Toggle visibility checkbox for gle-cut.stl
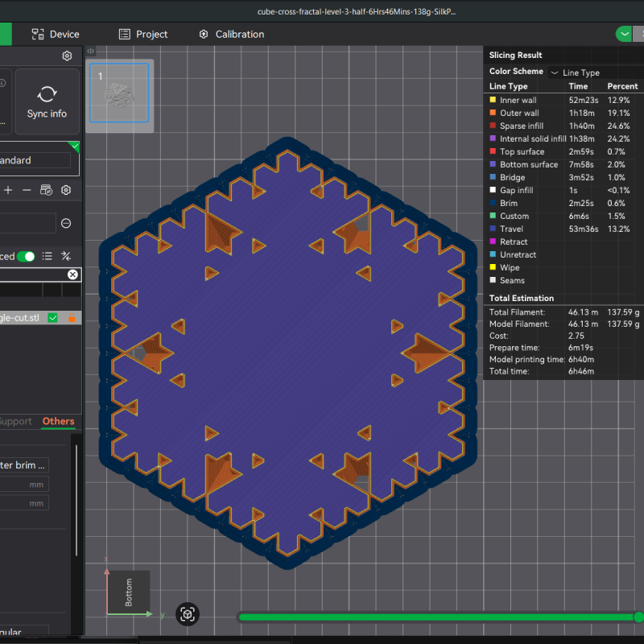644x644 pixels. pos(52,317)
